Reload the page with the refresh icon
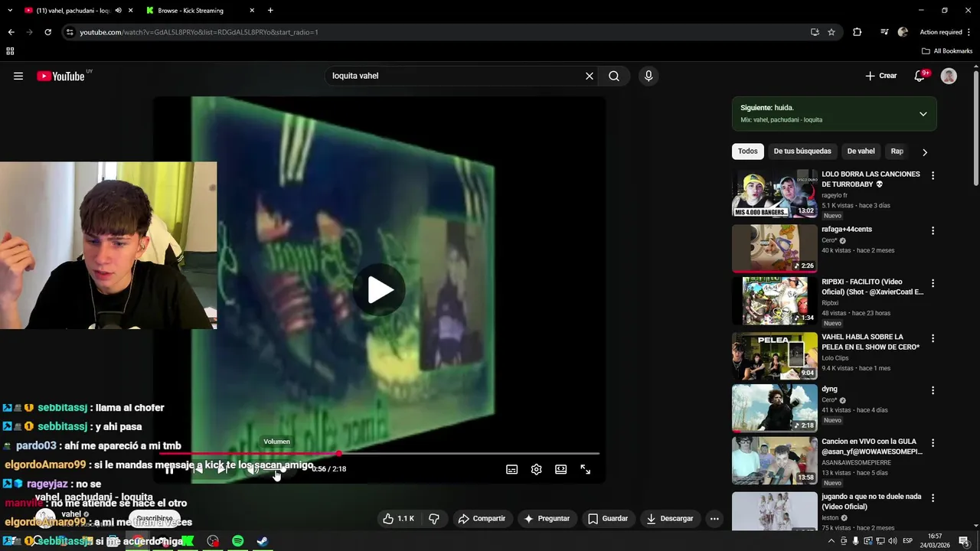This screenshot has height=551, width=980. [47, 32]
